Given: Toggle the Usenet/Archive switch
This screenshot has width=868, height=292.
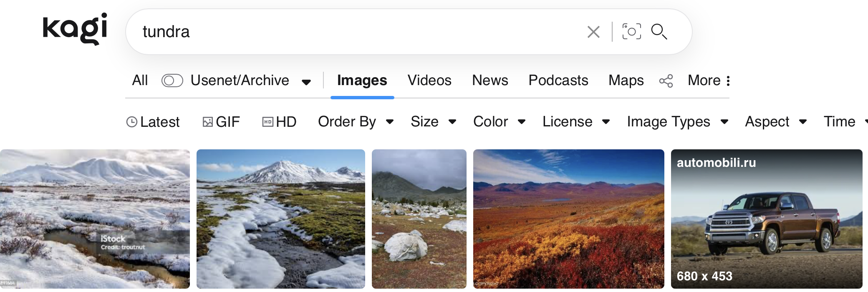Looking at the screenshot, I should (x=172, y=81).
